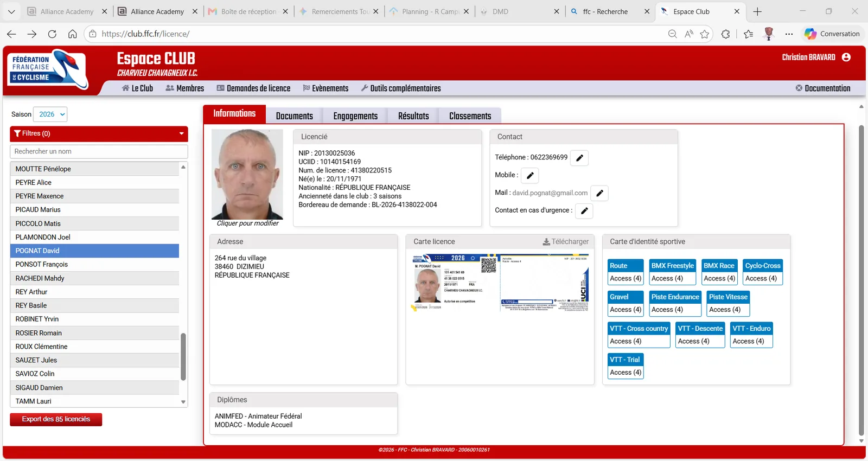Open the Membres menu
The width and height of the screenshot is (868, 461).
[x=184, y=88]
